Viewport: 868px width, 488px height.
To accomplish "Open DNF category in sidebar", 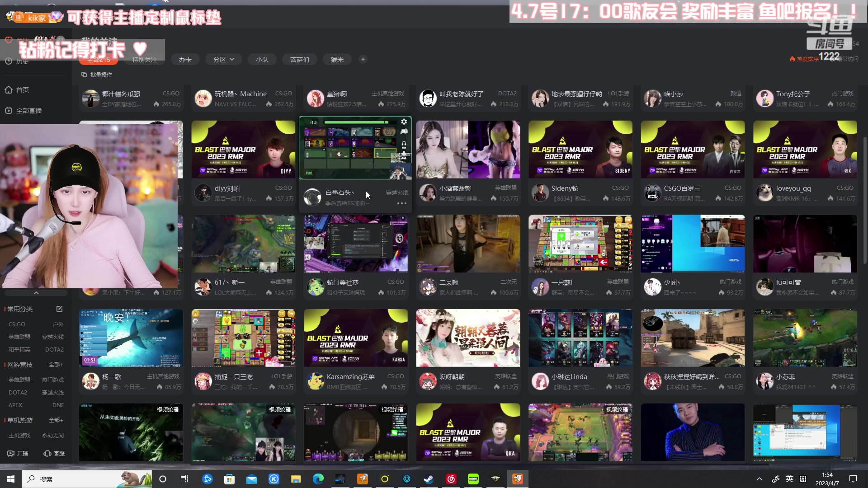I will (58, 405).
